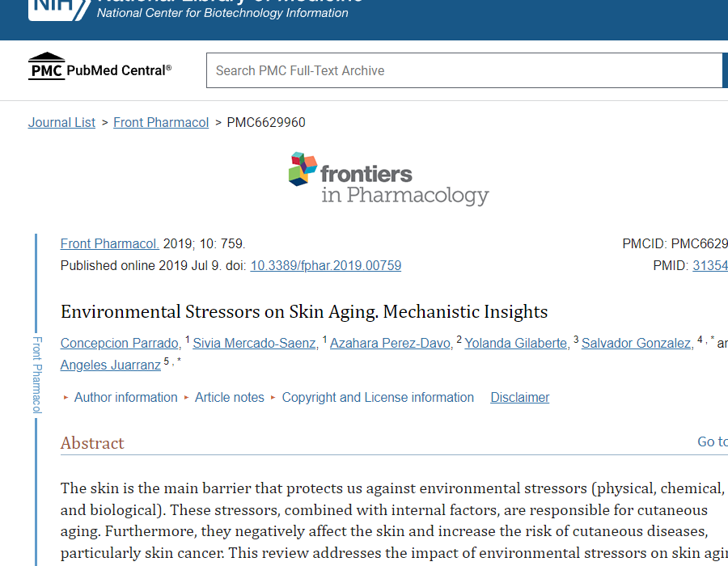Click the Go to navigation link beside Abstract
This screenshot has width=728, height=566.
coord(712,441)
